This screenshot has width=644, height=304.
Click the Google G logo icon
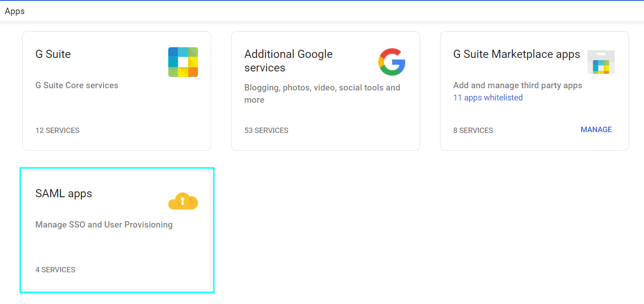pos(392,62)
